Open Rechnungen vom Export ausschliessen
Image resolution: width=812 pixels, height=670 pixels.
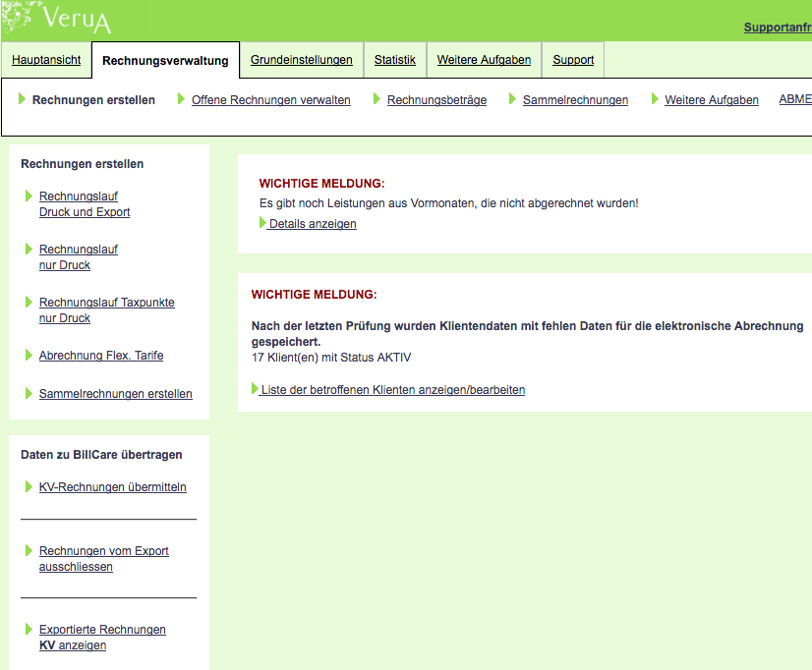click(x=103, y=559)
